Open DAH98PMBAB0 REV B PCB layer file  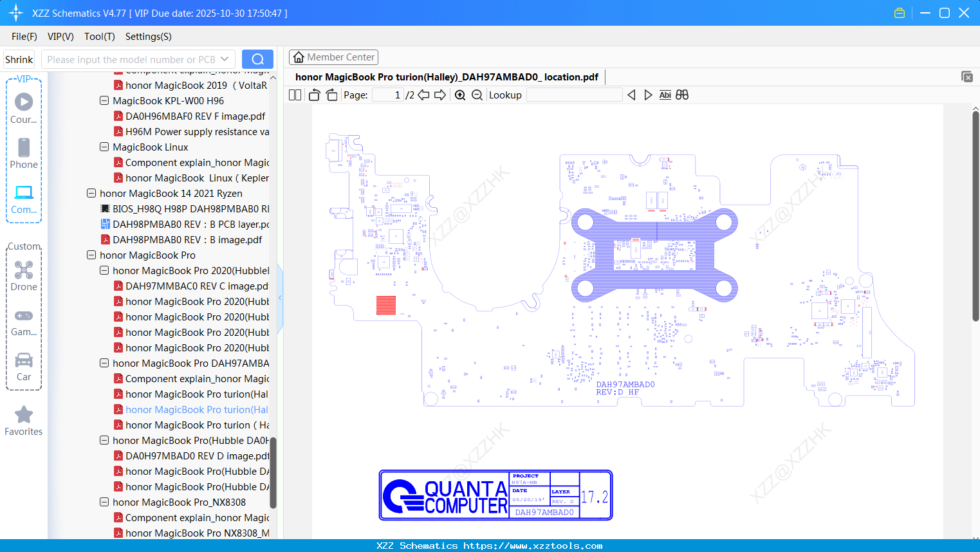[185, 224]
